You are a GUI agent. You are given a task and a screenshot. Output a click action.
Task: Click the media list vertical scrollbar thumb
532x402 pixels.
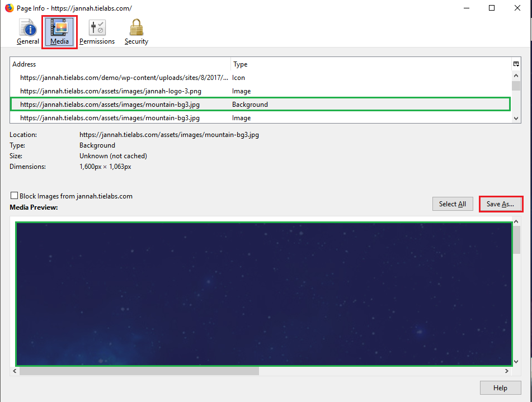(x=516, y=86)
